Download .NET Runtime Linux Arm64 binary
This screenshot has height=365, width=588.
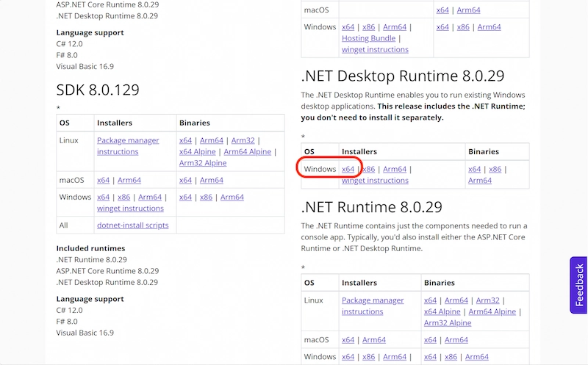pos(456,300)
